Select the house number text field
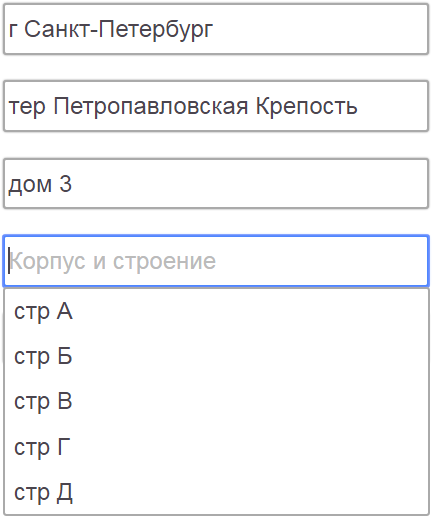The width and height of the screenshot is (432, 518). (x=216, y=184)
